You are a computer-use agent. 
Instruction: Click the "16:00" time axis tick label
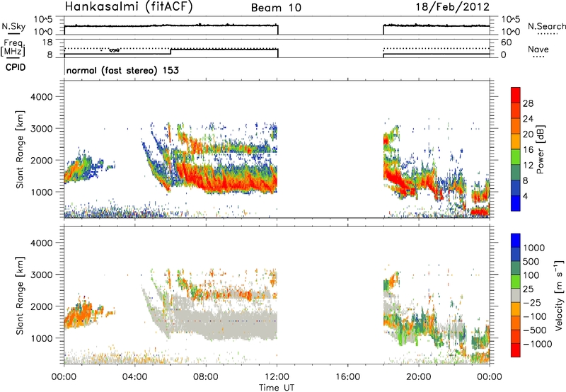point(347,377)
